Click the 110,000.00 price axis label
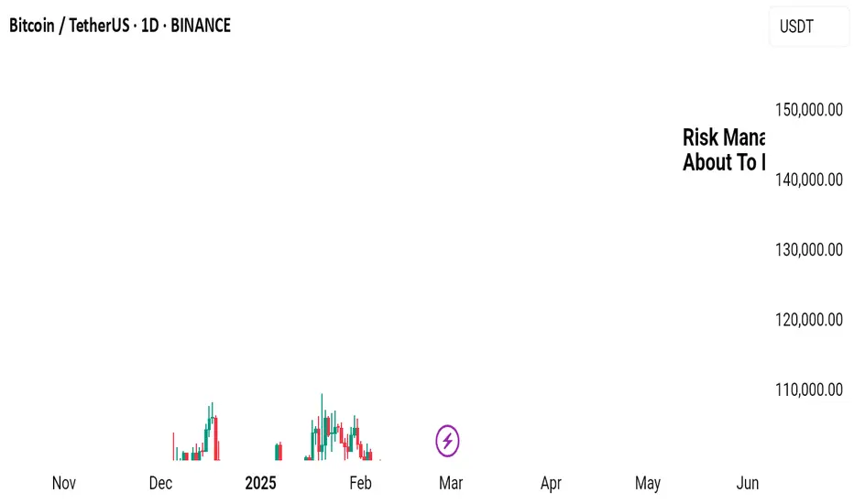The image size is (854, 504). [x=808, y=389]
